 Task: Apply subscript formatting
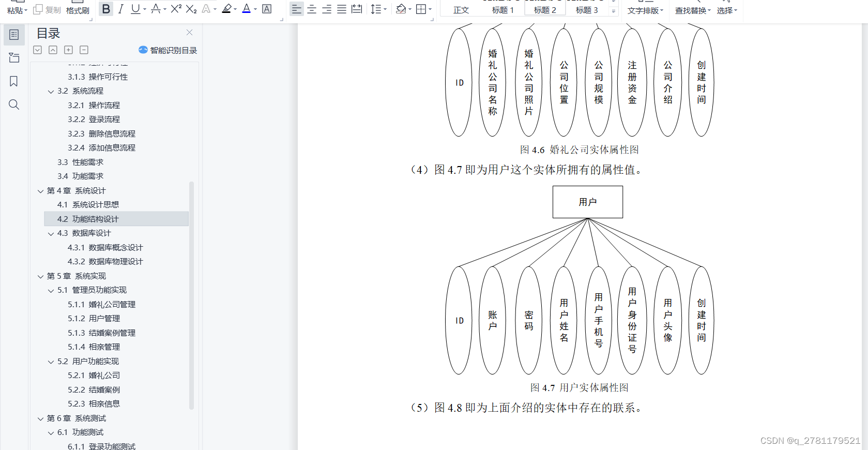[x=191, y=9]
